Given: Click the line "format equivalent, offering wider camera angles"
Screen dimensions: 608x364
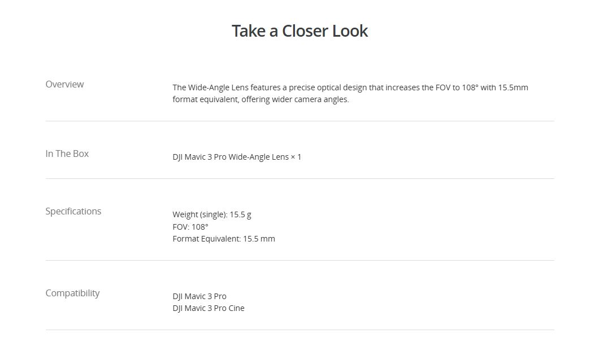Looking at the screenshot, I should (260, 99).
